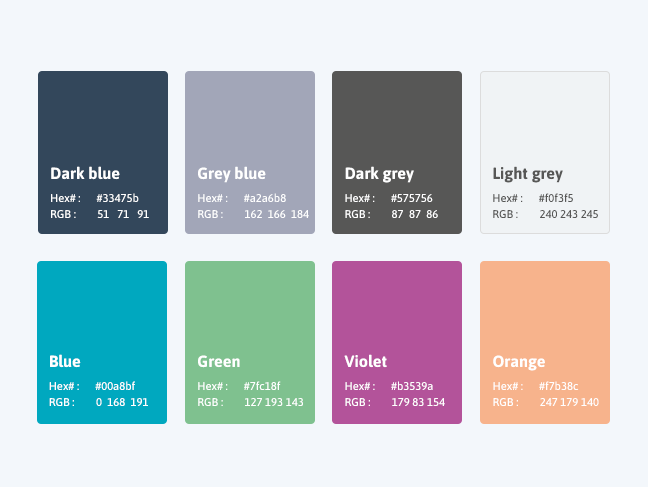Click the Grey blue swatch card
The height and width of the screenshot is (487, 648).
click(x=250, y=152)
